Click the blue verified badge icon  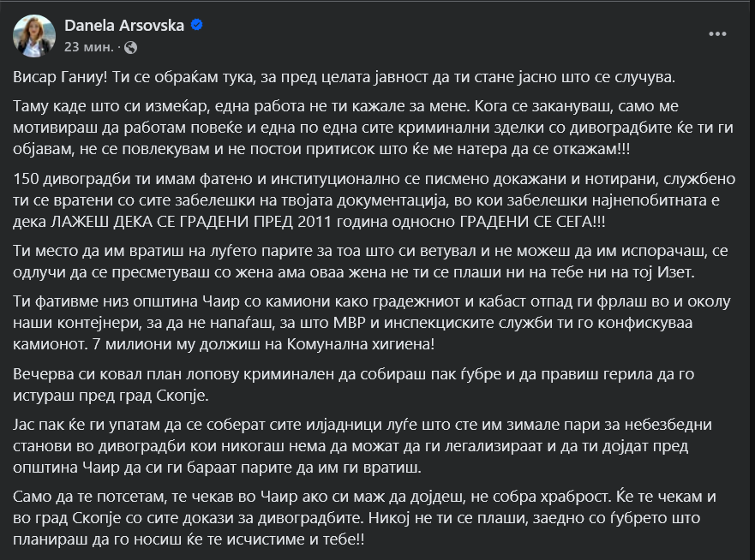197,26
